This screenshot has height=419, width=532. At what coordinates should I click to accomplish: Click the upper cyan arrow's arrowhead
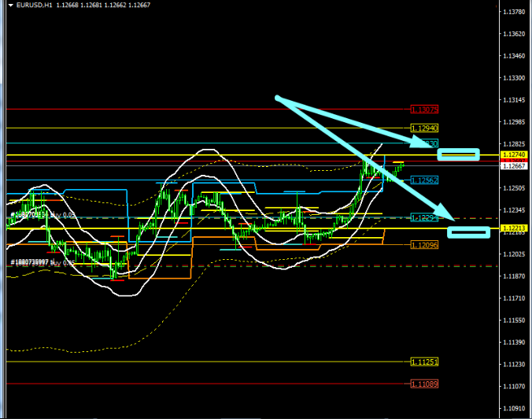coord(429,144)
